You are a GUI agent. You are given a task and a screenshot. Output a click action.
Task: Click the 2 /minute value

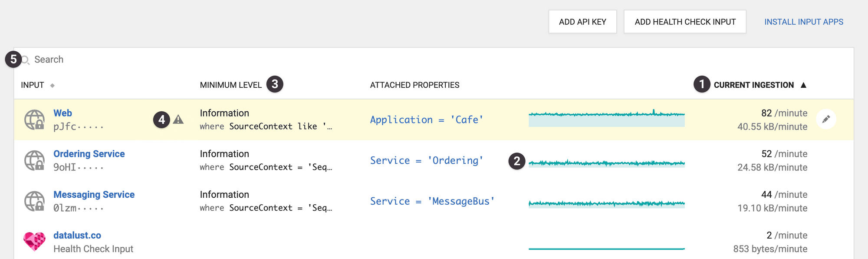tap(787, 235)
